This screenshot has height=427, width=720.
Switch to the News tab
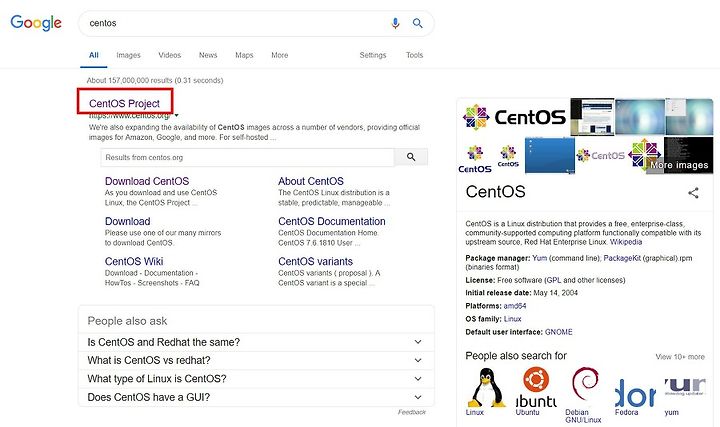(208, 55)
